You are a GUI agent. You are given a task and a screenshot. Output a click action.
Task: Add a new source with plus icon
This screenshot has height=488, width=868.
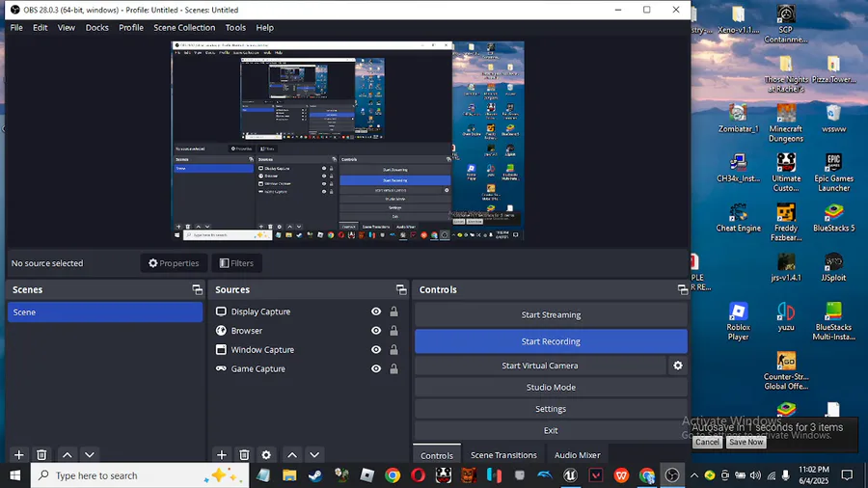(222, 455)
